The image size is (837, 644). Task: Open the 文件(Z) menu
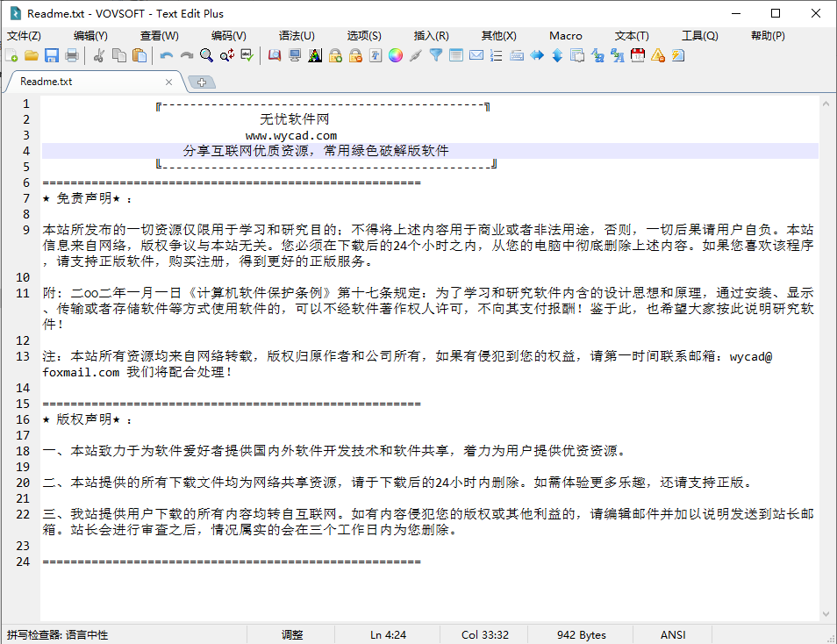click(x=25, y=35)
